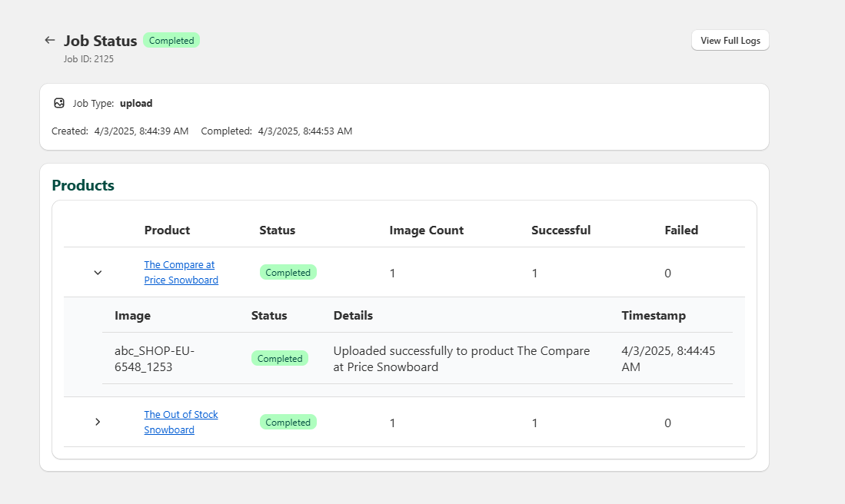Click the image job type icon
This screenshot has height=504, width=845.
point(59,102)
